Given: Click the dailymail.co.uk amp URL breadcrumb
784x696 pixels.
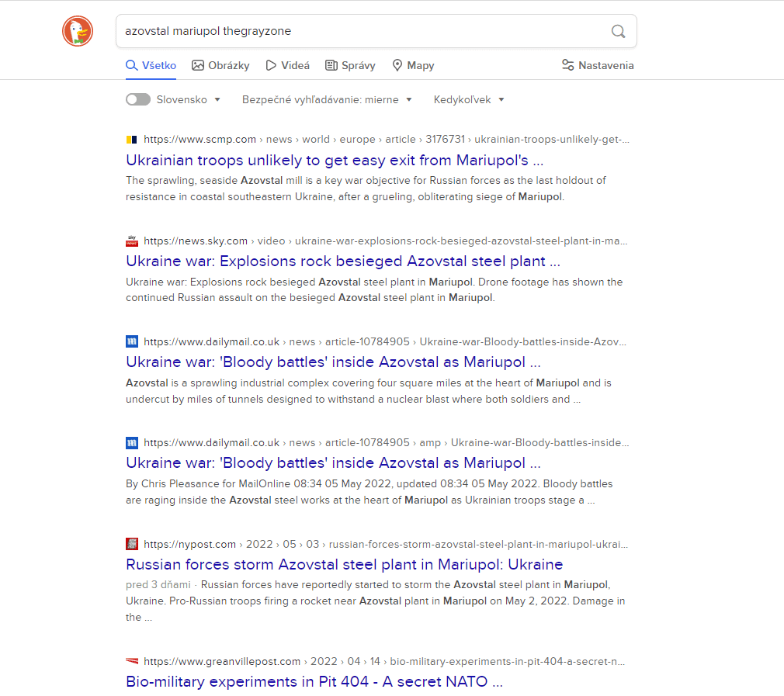Looking at the screenshot, I should [x=386, y=443].
